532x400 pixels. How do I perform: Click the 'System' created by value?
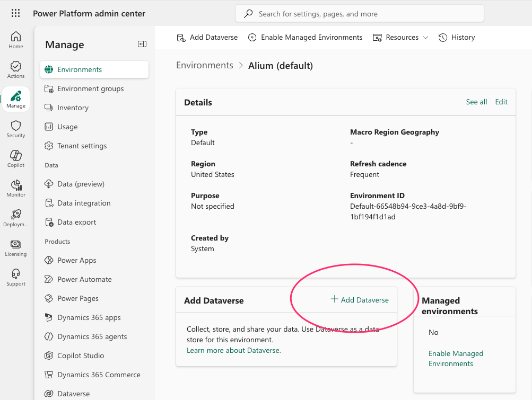pos(202,249)
